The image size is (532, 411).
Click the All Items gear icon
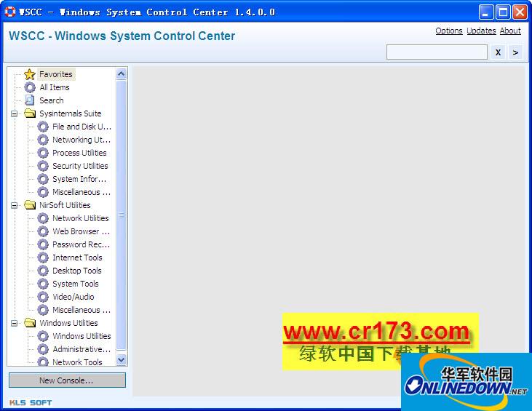click(30, 87)
